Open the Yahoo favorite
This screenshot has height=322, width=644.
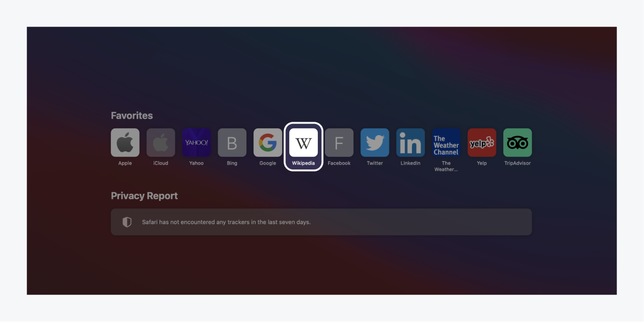[x=197, y=142]
